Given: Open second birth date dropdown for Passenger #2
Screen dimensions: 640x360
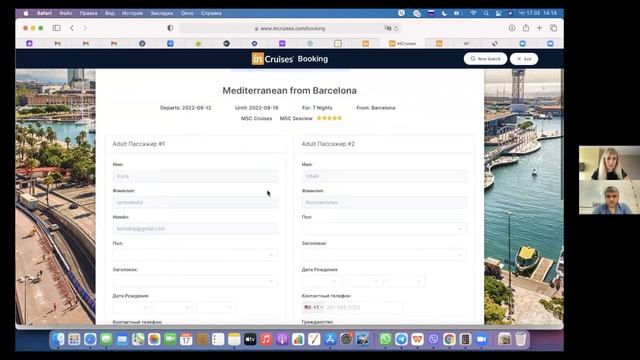Looking at the screenshot, I should coord(363,281).
